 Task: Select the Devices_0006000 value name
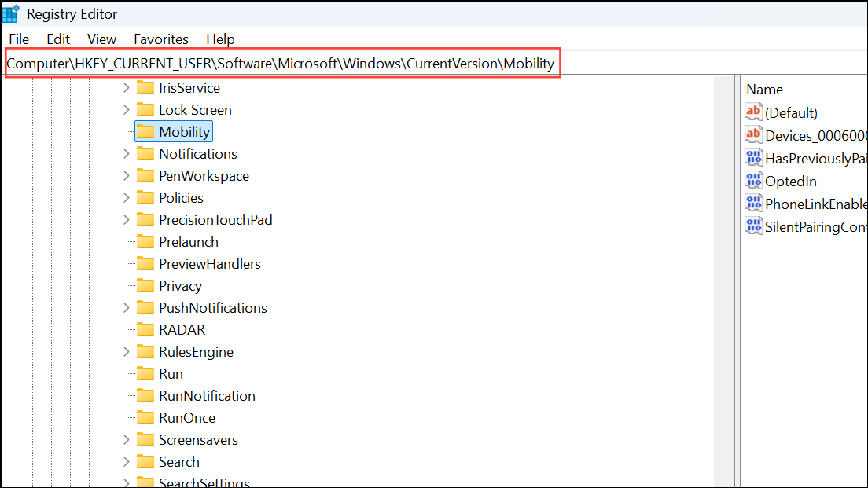(x=817, y=135)
